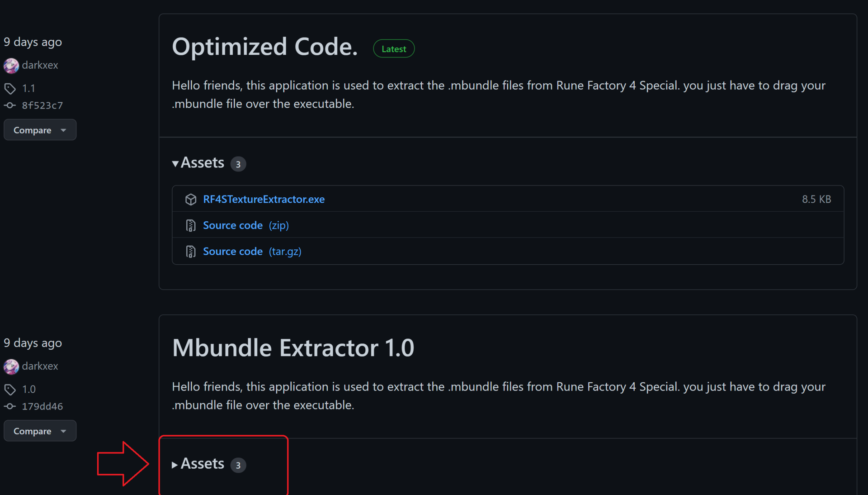
Task: Click the zip file icon for Source code (zip)
Action: pyautogui.click(x=191, y=225)
